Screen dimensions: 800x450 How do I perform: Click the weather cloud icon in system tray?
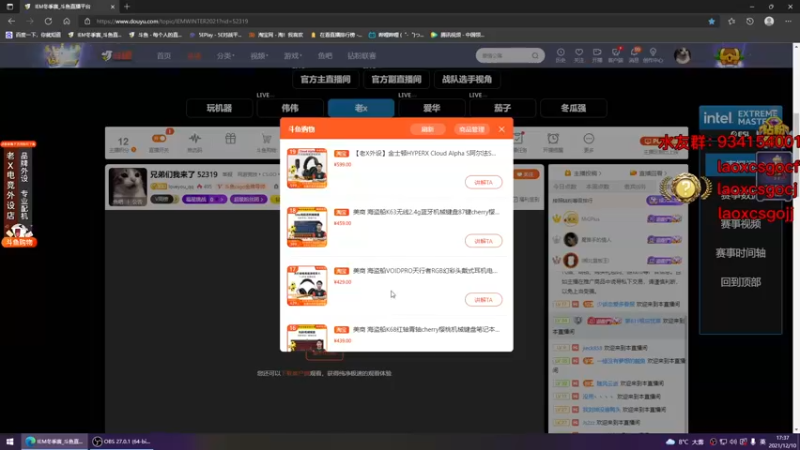click(x=670, y=442)
